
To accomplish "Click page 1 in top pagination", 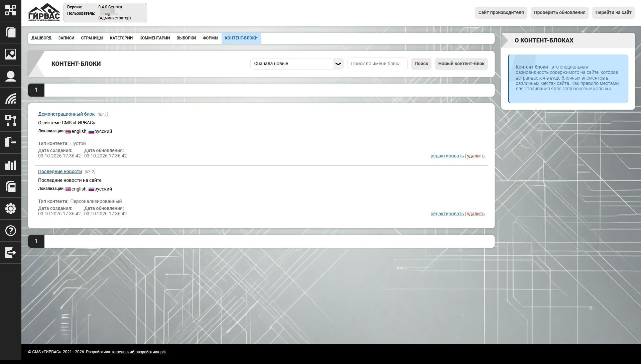I will (x=36, y=90).
